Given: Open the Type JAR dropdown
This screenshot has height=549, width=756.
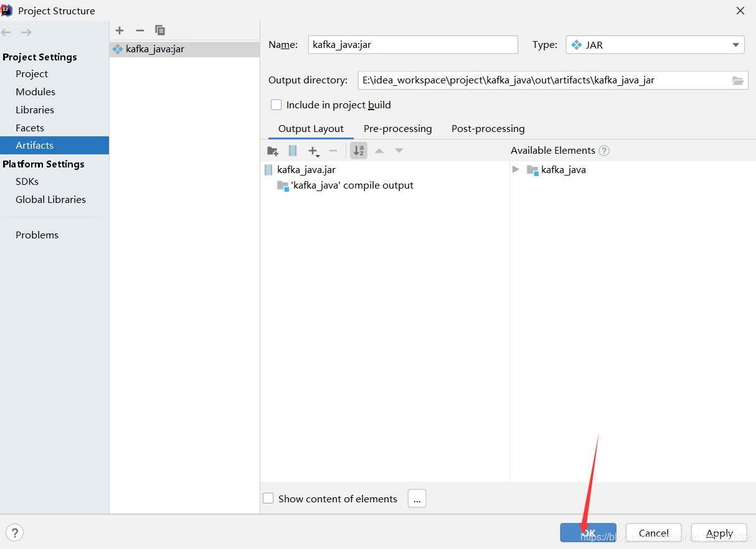Looking at the screenshot, I should (x=655, y=45).
